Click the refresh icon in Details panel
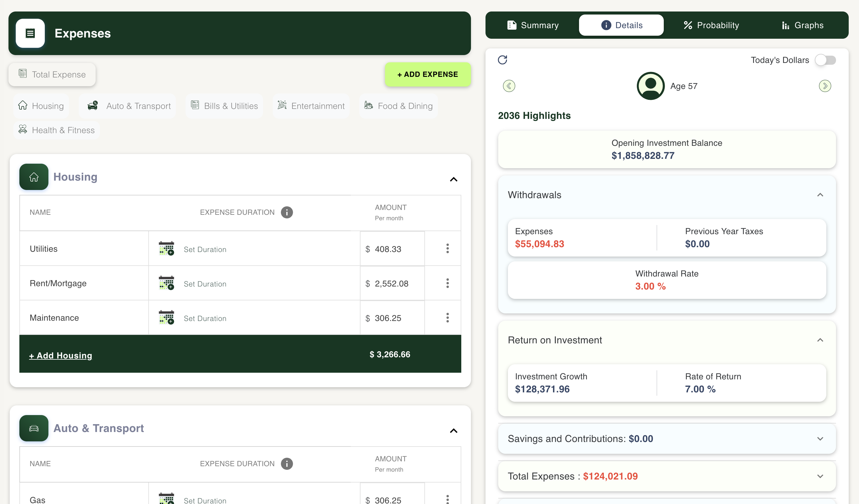This screenshot has height=504, width=859. click(x=502, y=60)
